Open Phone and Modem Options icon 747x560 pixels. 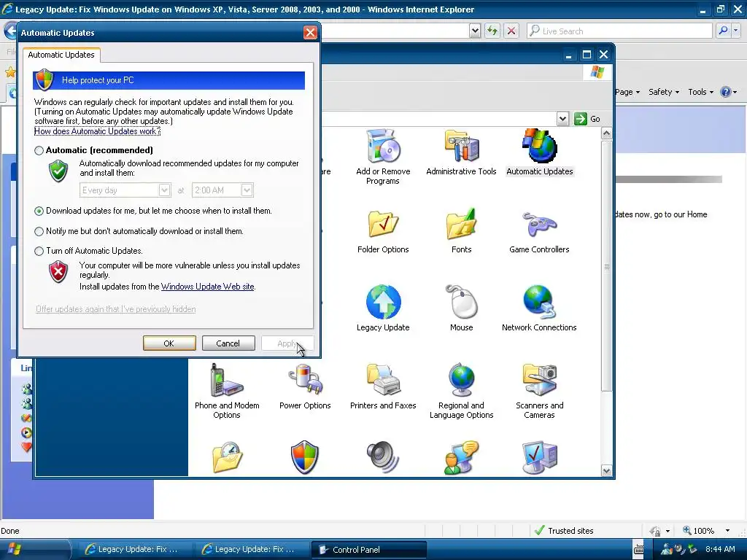(x=227, y=392)
